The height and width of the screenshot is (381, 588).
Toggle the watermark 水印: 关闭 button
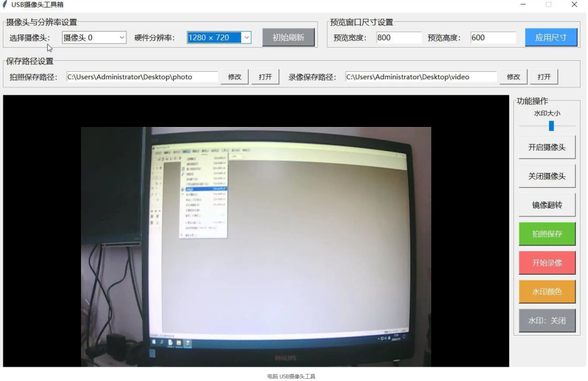547,321
